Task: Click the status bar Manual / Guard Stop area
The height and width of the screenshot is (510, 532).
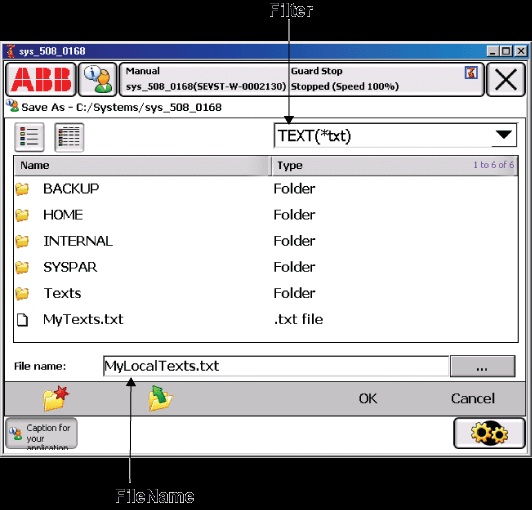Action: (x=302, y=79)
